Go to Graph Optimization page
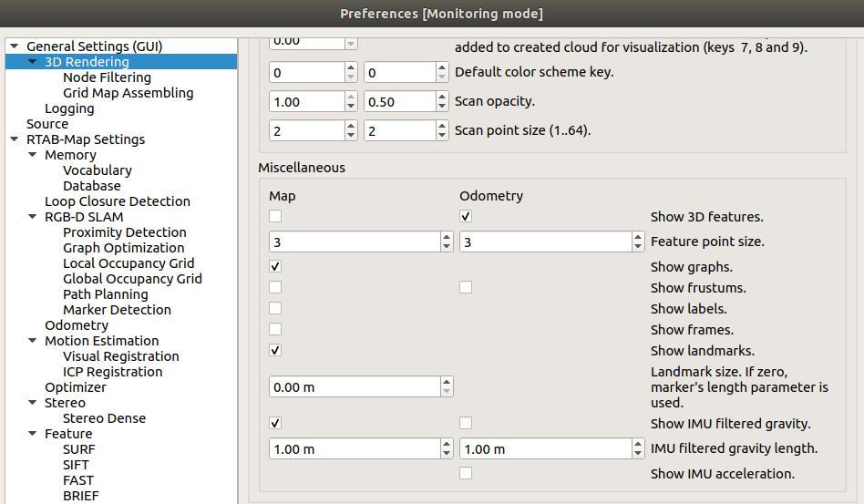 coord(123,248)
